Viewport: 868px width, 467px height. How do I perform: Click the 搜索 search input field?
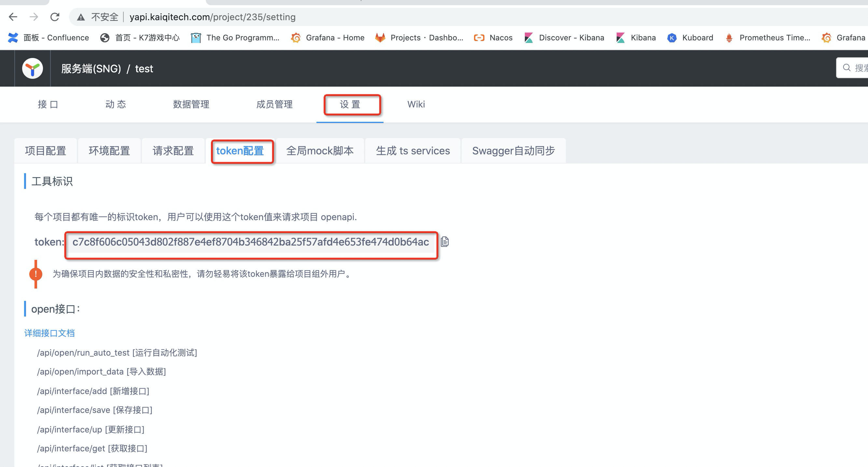(x=852, y=68)
